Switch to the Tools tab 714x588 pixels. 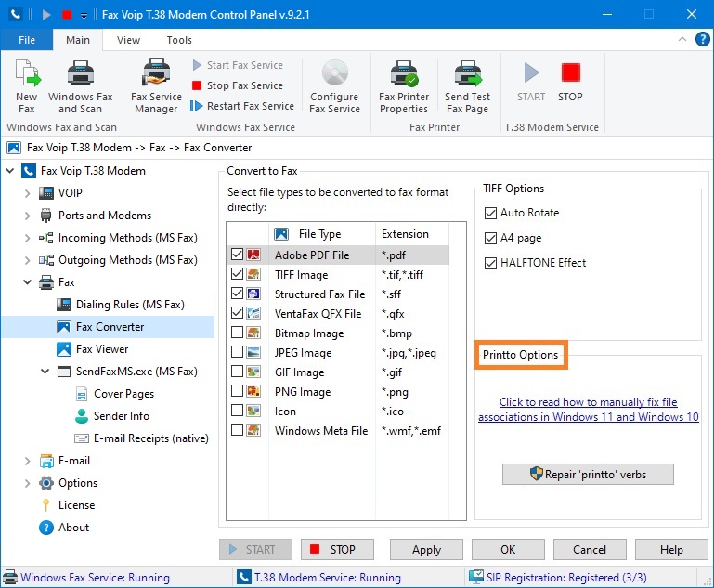click(x=179, y=40)
